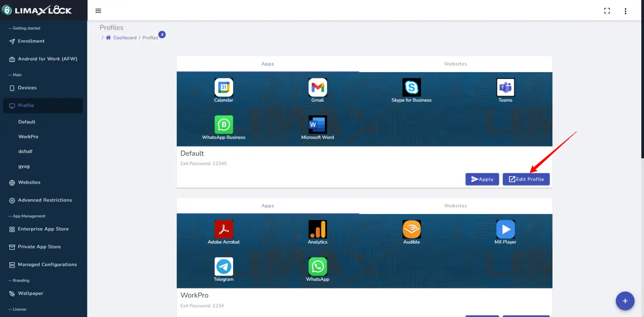Open Advanced Restrictions settings
Viewport: 644px width, 317px height.
point(43,200)
